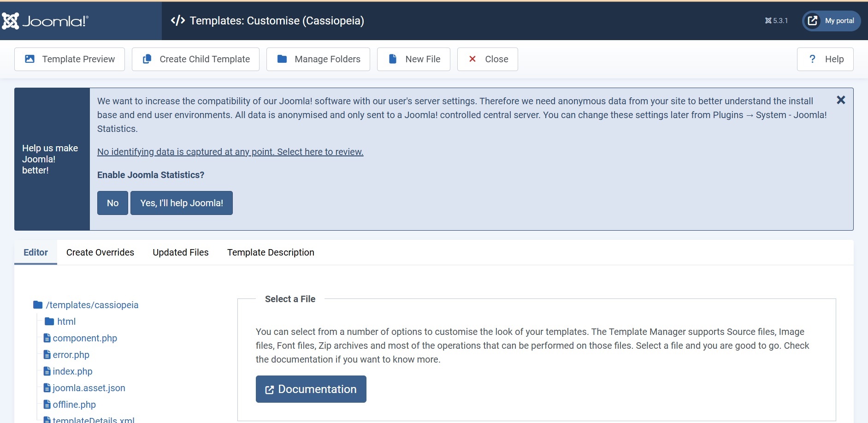Click the Documentation button
This screenshot has height=423, width=868.
[311, 389]
